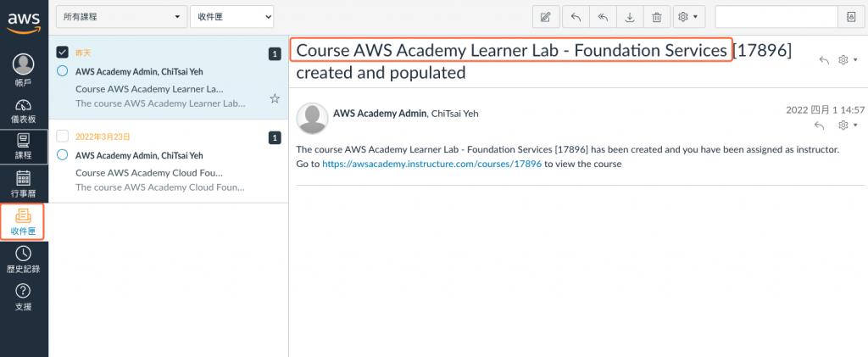Open the 所有課程 course filter dropdown
This screenshot has width=868, height=357.
[121, 17]
